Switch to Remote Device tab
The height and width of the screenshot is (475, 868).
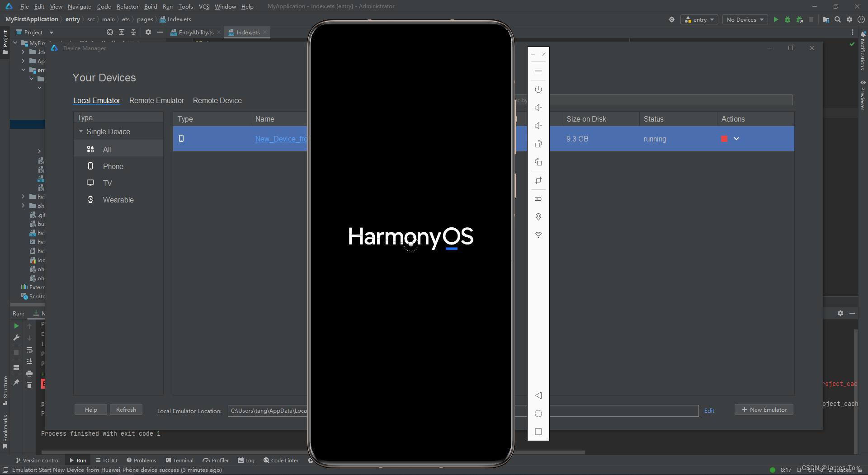(x=217, y=100)
